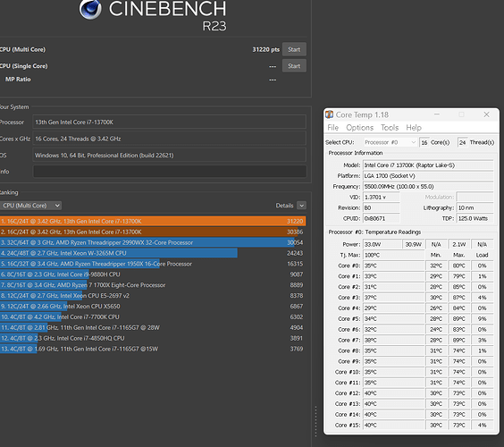This screenshot has width=504, height=447.
Task: Click the Lithography 10 nm value
Action: point(475,207)
